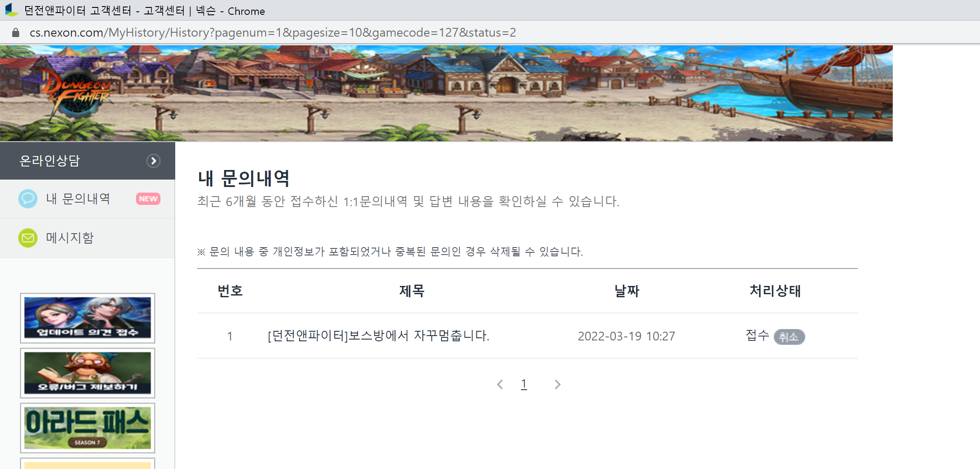Click the cs.nexon.com URL in address bar

(x=273, y=33)
